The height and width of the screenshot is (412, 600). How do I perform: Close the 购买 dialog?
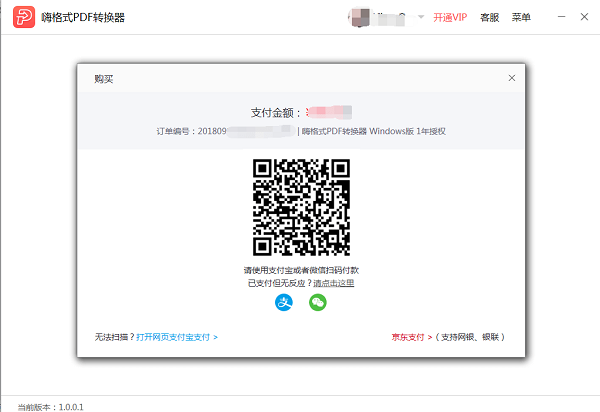tap(512, 78)
